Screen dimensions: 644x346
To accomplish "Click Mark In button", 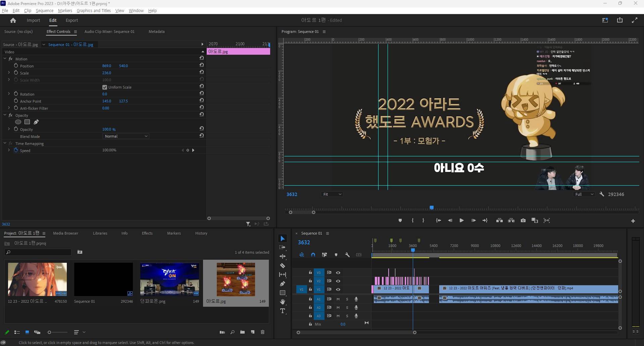I will 412,220.
